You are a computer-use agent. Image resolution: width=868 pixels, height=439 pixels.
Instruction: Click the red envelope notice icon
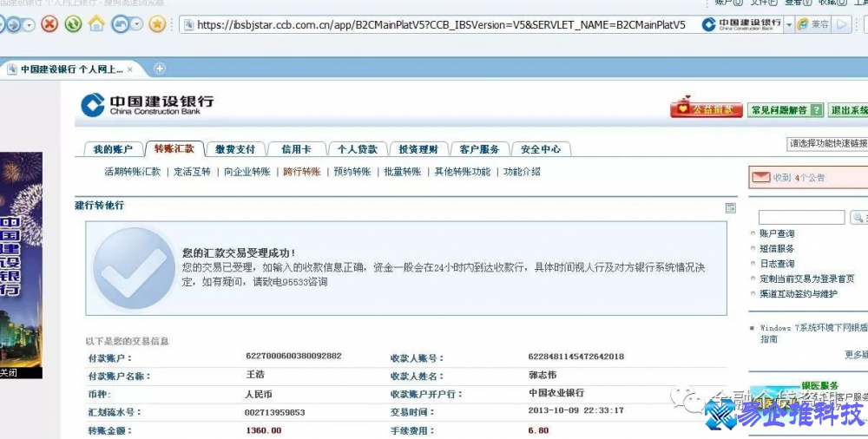[761, 177]
